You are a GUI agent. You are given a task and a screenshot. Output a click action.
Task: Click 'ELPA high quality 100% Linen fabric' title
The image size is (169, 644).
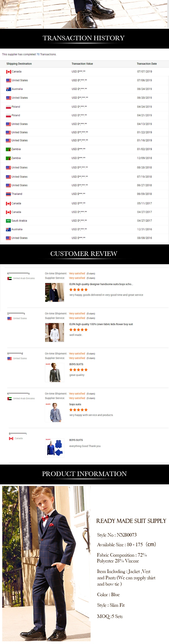[x=101, y=324]
